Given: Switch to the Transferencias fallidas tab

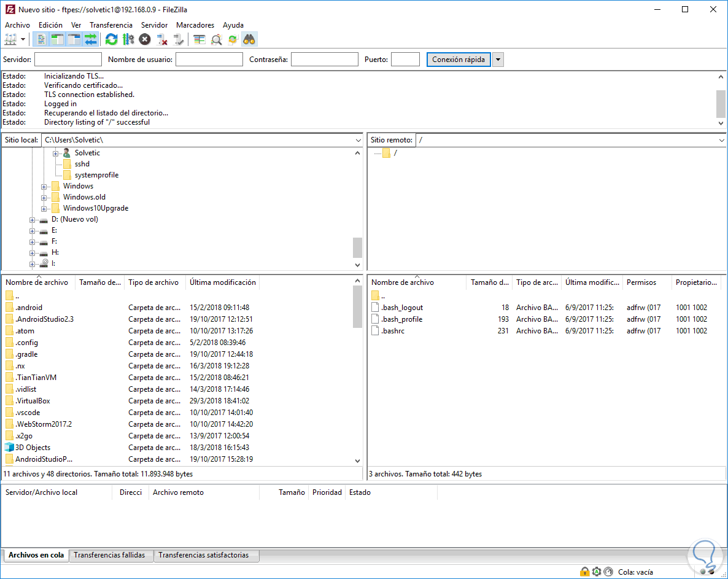Looking at the screenshot, I should tap(109, 555).
